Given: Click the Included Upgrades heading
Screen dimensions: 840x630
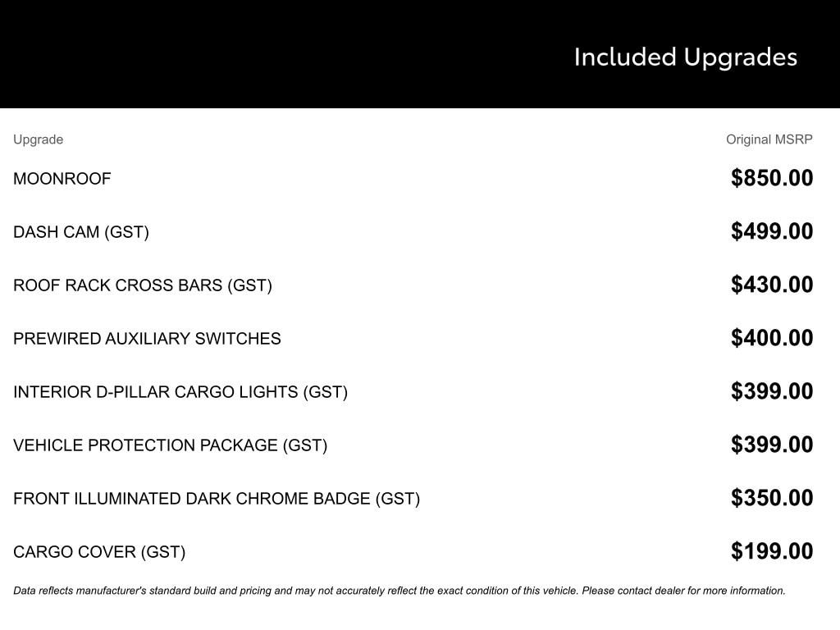Looking at the screenshot, I should coord(685,57).
